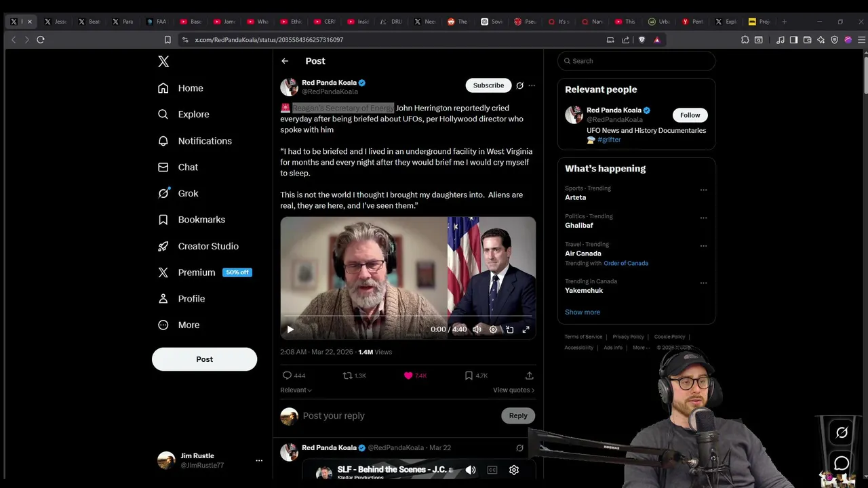Screen dimensions: 868x488
Task: Play the embedded video
Action: tap(290, 329)
